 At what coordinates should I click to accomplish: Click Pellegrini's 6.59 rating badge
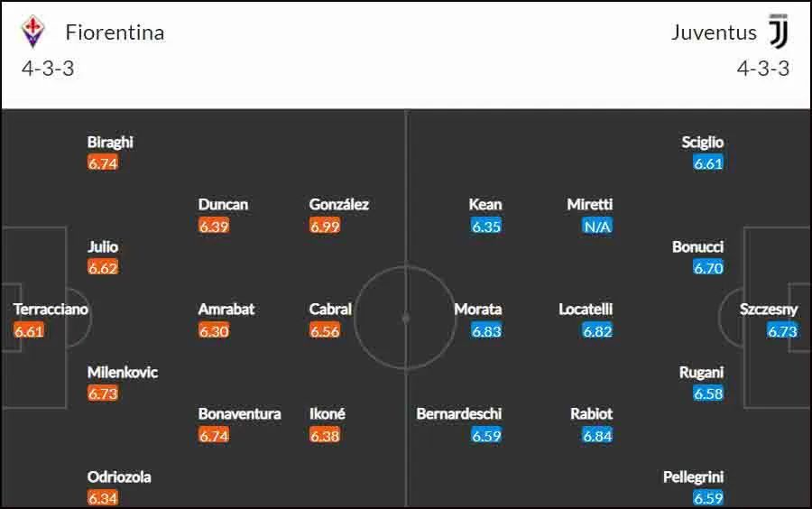(708, 498)
